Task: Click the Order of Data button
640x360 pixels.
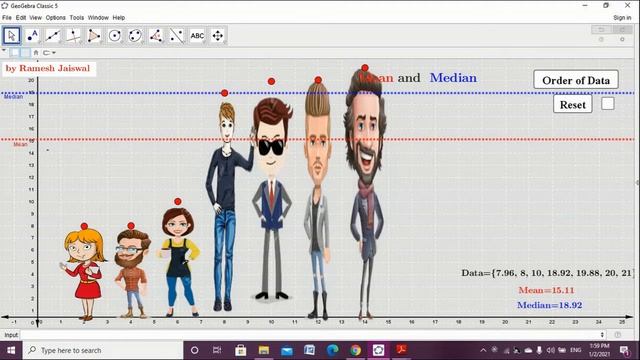Action: tap(576, 80)
